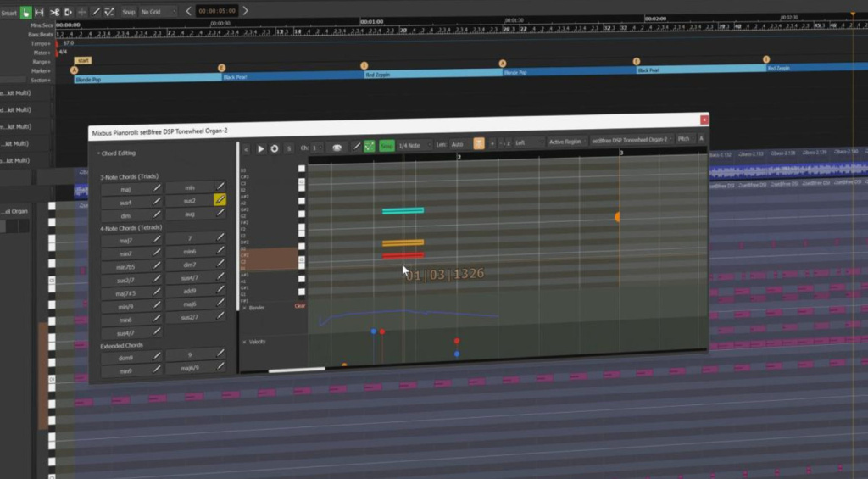Open the setBfree DSP Tonewheel Organ-2 dropdown
The width and height of the screenshot is (868, 479).
click(x=632, y=140)
